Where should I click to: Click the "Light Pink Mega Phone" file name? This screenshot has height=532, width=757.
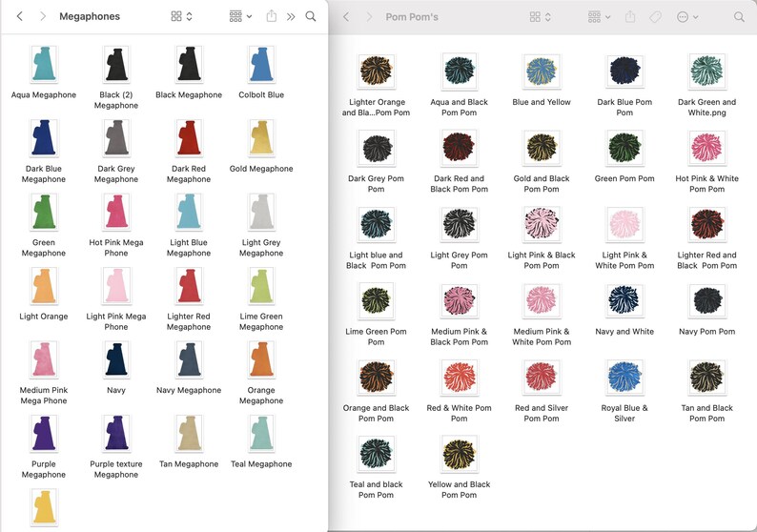116,321
